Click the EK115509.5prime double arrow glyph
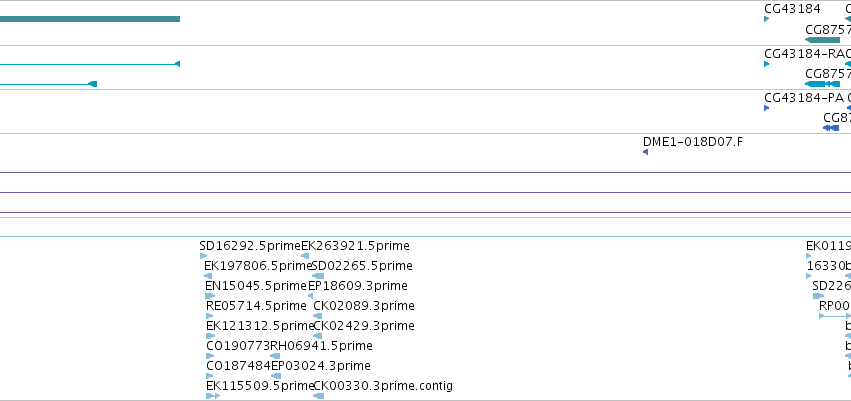Screen dimensions: 851x401 click(213, 396)
